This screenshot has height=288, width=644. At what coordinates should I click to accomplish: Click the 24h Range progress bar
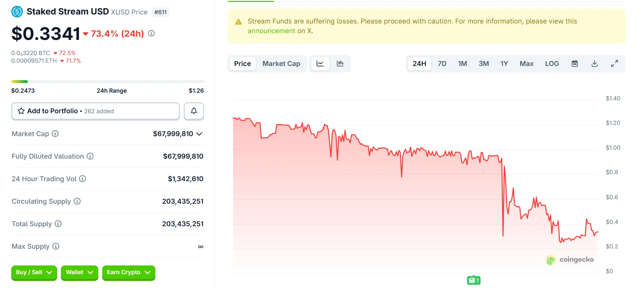[107, 81]
